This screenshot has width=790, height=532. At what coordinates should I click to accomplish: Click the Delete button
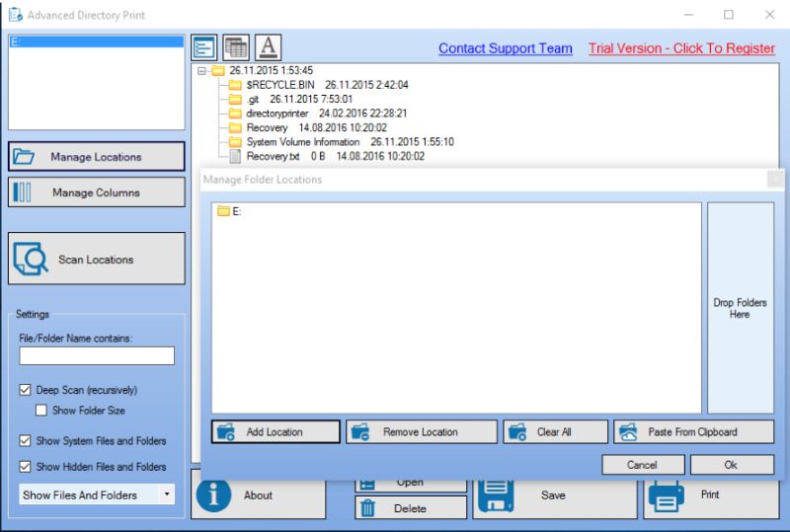411,507
